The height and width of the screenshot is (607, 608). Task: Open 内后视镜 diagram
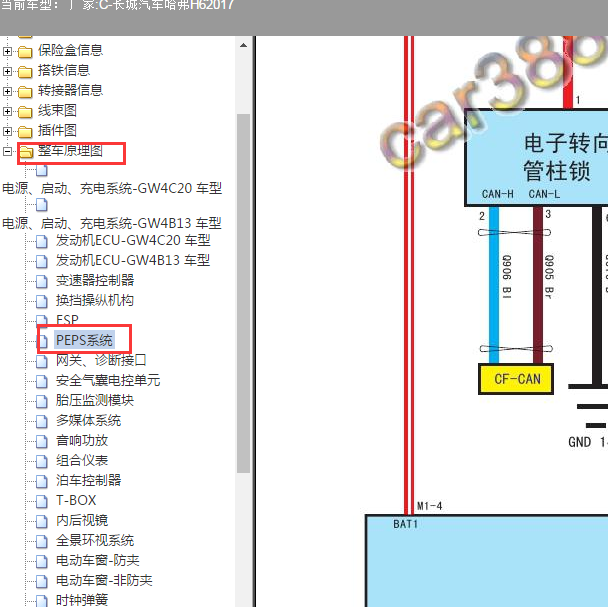click(82, 521)
